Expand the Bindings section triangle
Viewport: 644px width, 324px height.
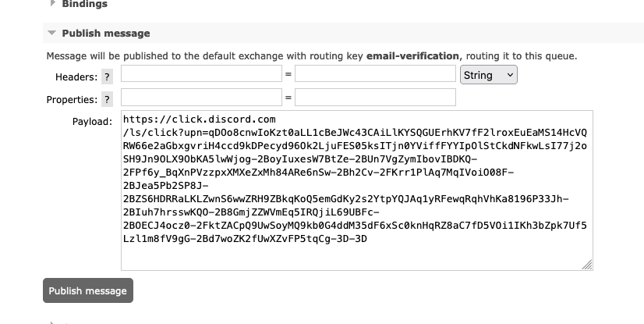[52, 3]
